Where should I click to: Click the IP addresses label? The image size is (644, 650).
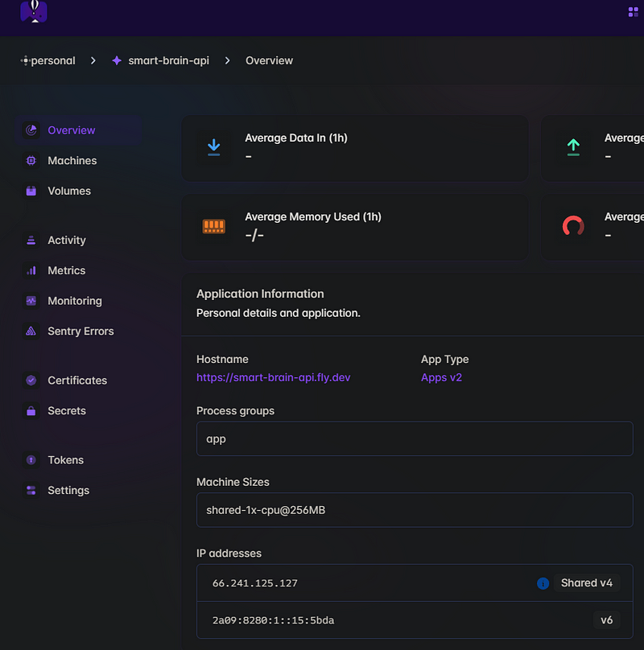[229, 553]
